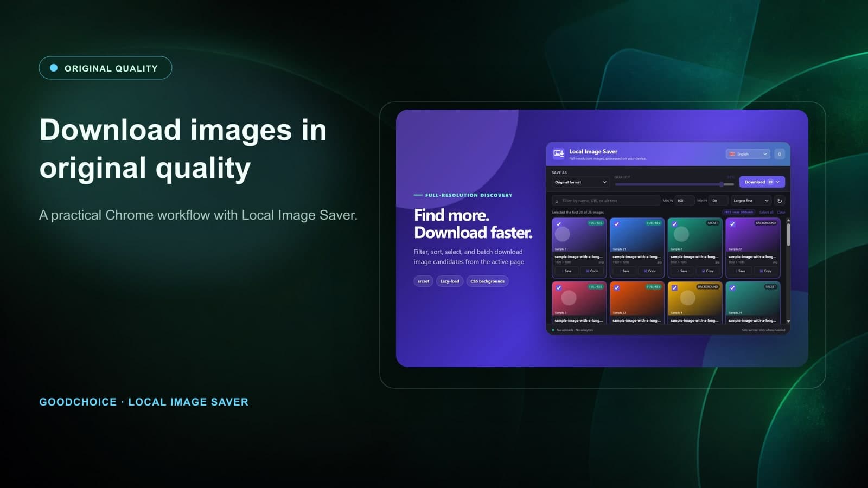868x488 pixels.
Task: Click the CSS backgrounds tag pill
Action: (x=487, y=281)
